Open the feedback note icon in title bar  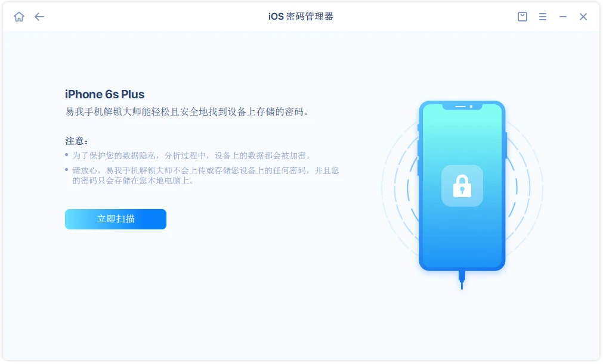[x=522, y=17]
